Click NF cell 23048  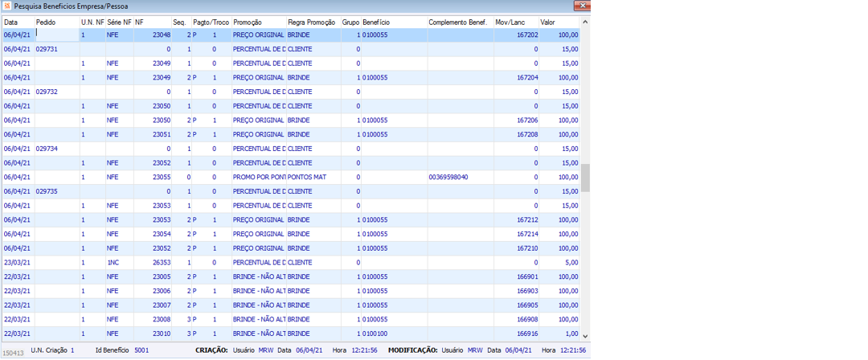(153, 35)
